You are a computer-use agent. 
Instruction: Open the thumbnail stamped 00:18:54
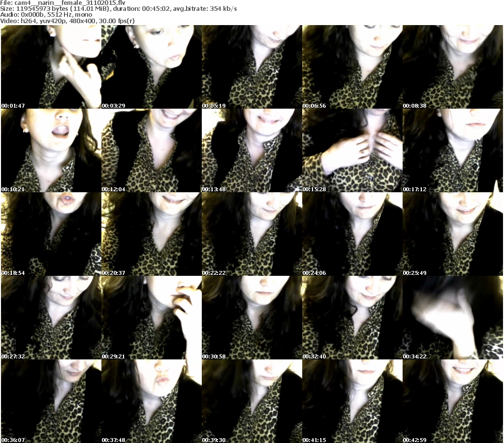(x=51, y=234)
